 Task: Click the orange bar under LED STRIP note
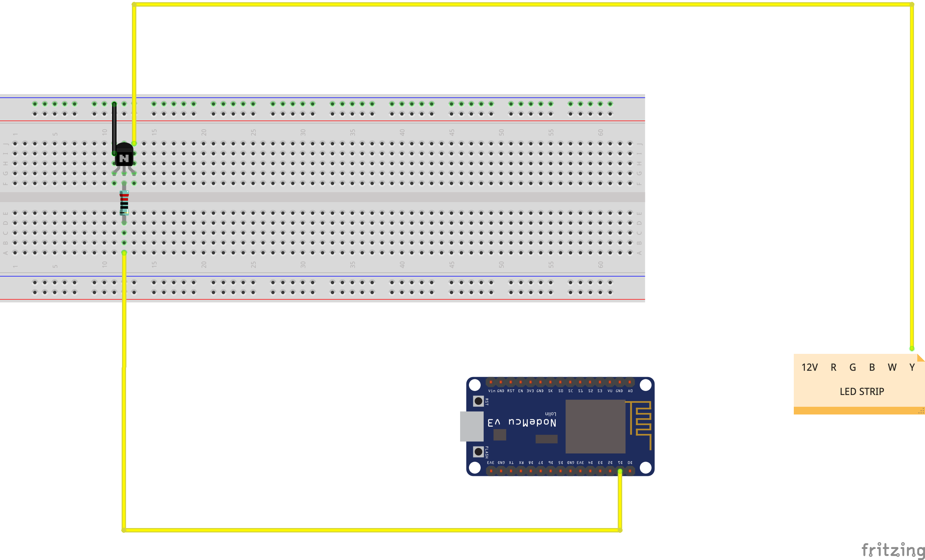click(856, 410)
